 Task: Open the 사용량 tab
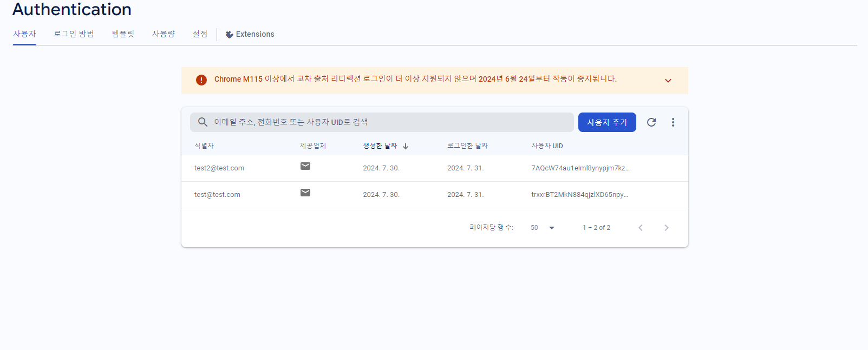(164, 34)
